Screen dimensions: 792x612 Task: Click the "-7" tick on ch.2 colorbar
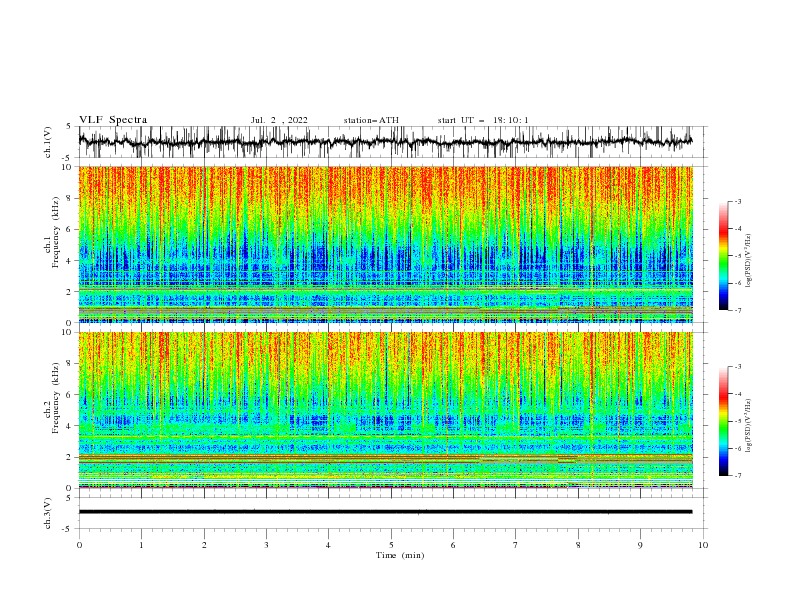(x=737, y=476)
